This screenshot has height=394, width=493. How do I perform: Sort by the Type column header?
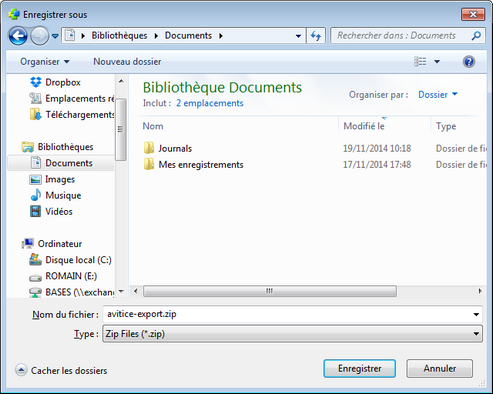point(446,126)
